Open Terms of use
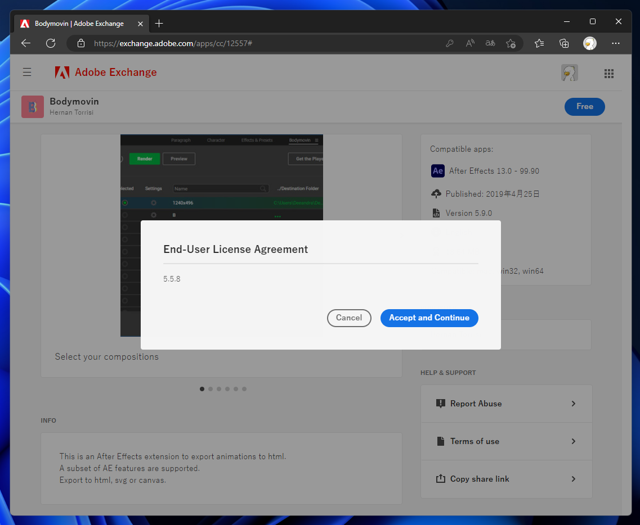The image size is (640, 525). tap(506, 441)
